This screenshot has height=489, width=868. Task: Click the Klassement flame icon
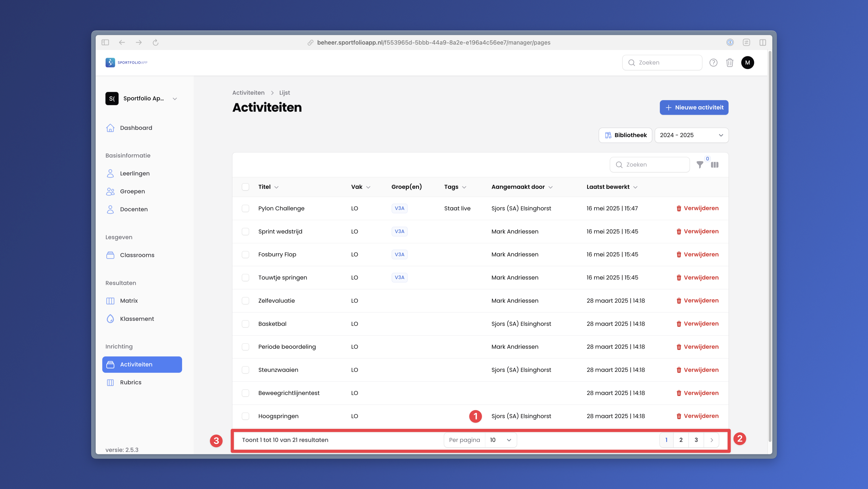[x=110, y=319]
